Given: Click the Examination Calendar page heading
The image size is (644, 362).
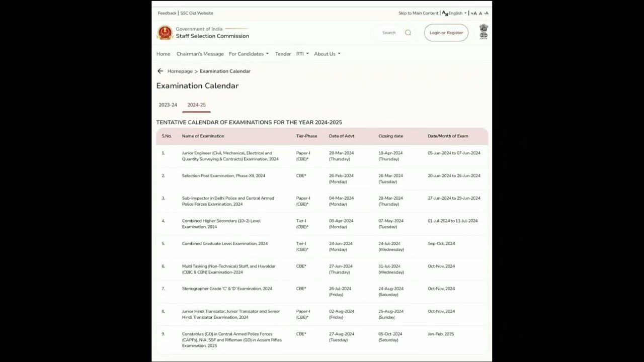Looking at the screenshot, I should click(197, 86).
